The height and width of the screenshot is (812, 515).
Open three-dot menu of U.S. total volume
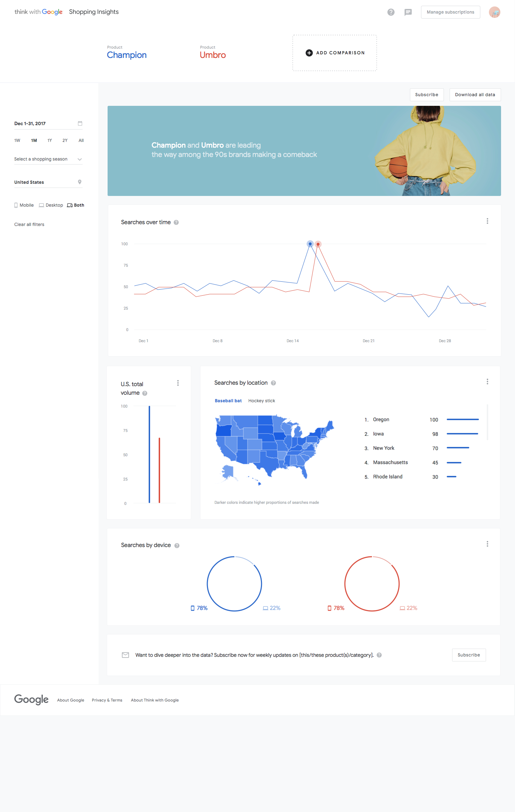[178, 383]
